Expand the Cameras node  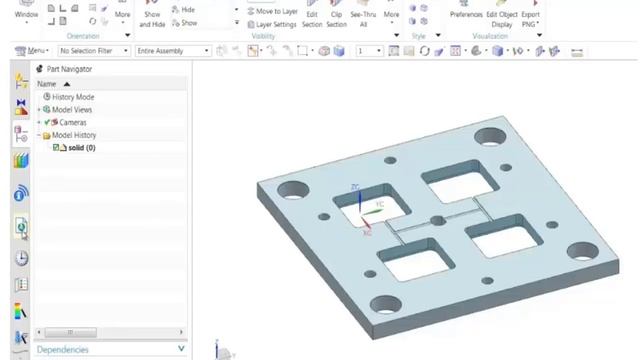pyautogui.click(x=39, y=122)
